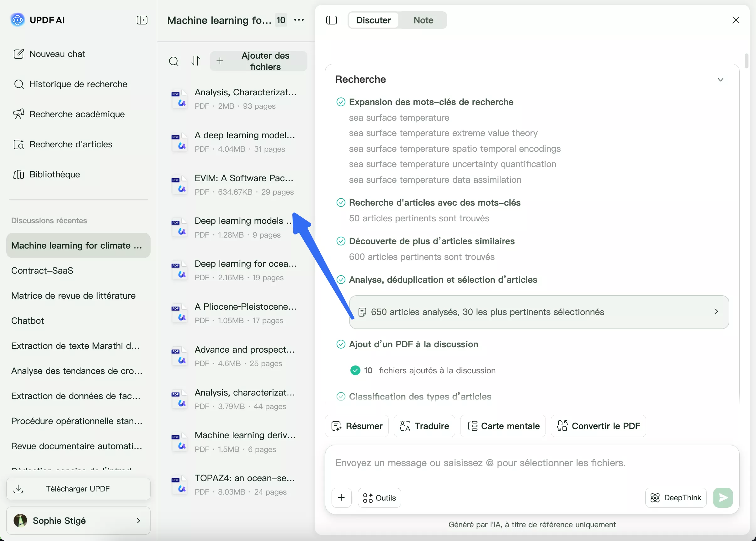Open the three-dot more options menu
This screenshot has width=756, height=541.
tap(299, 20)
